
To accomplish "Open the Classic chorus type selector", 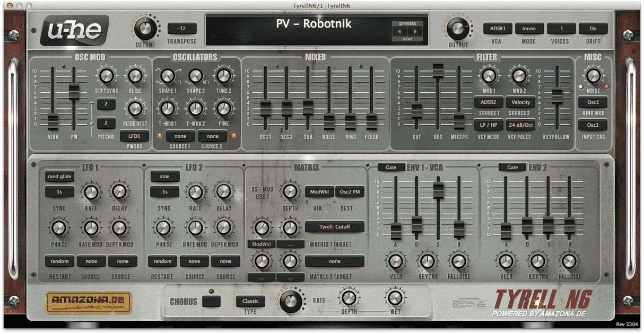I will (250, 301).
